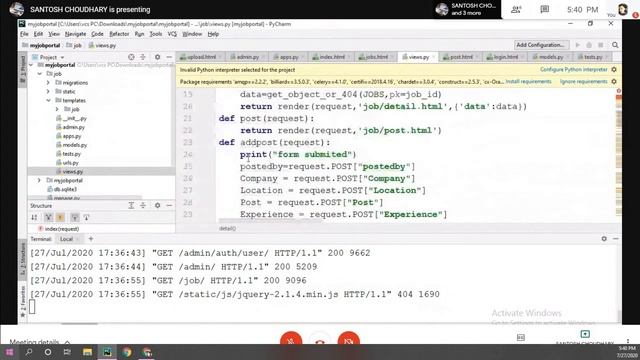Expand the migrations folder
Viewport: 640px width, 360px height.
click(48, 82)
